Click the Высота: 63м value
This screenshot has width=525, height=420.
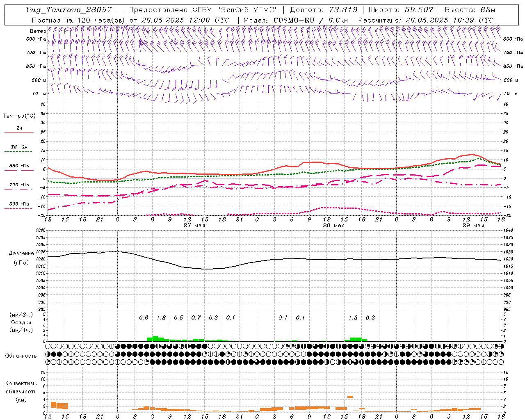click(469, 10)
